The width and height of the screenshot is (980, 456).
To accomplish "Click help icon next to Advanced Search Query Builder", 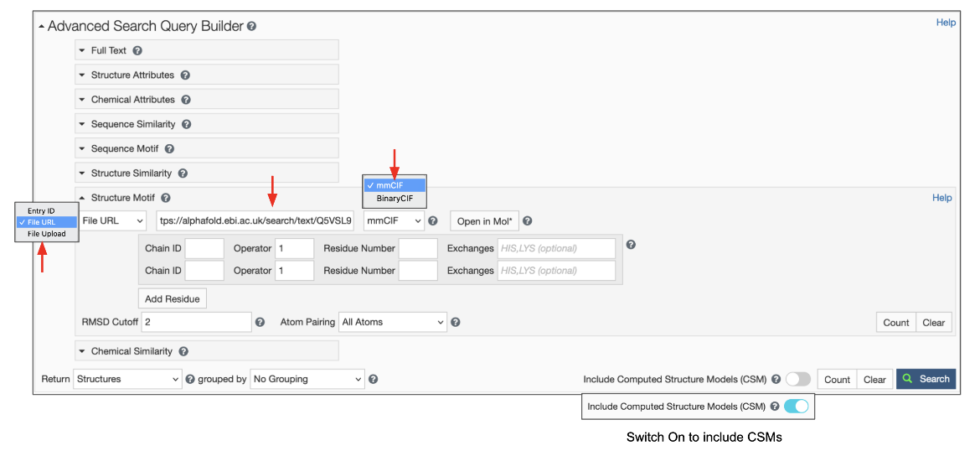I will coord(252,27).
